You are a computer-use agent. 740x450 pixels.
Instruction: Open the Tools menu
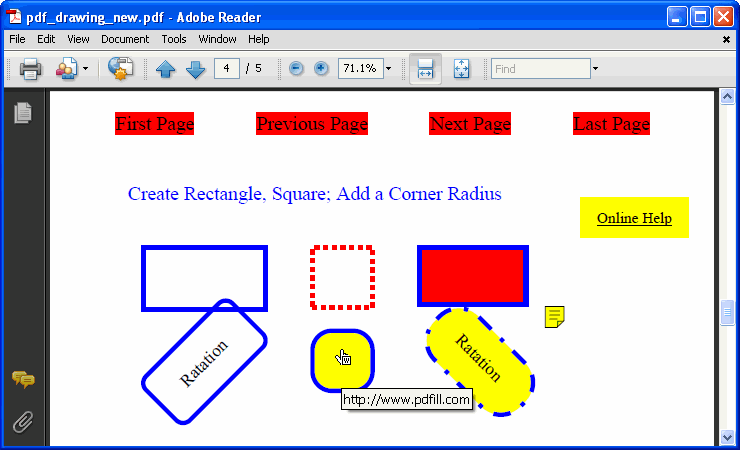click(x=174, y=39)
